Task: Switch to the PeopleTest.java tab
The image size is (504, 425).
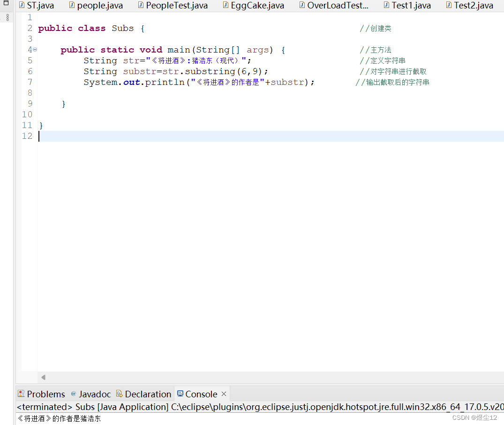Action: point(173,5)
